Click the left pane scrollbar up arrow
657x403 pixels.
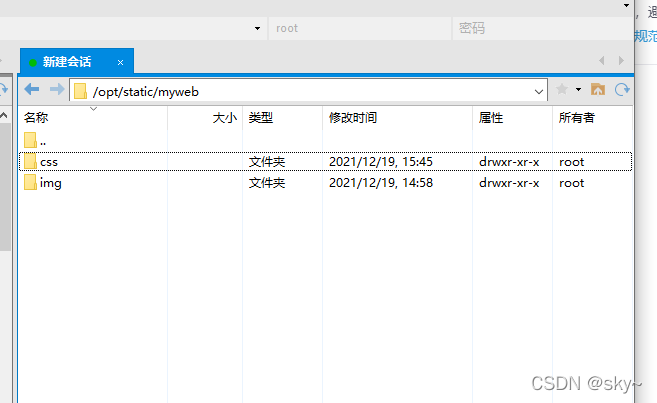[x=4, y=115]
